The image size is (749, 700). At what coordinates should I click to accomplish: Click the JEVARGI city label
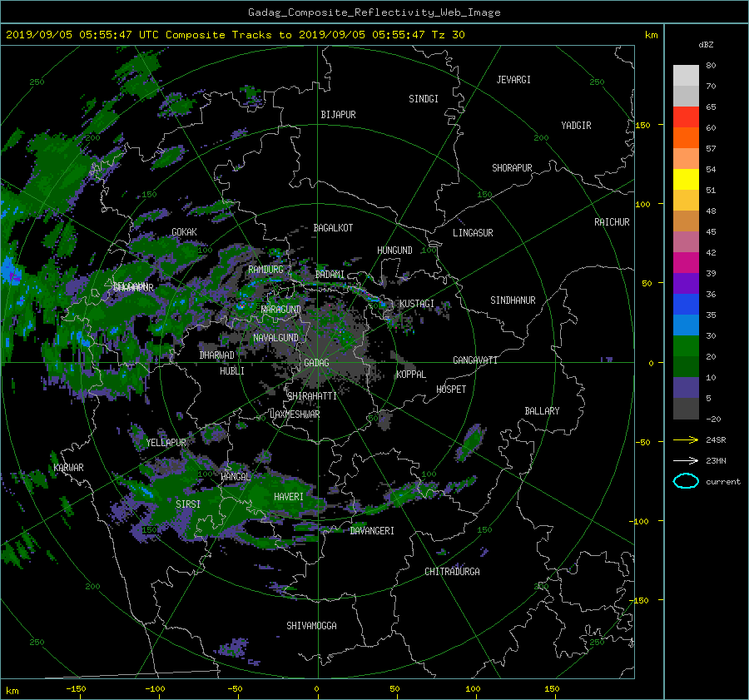coord(513,80)
